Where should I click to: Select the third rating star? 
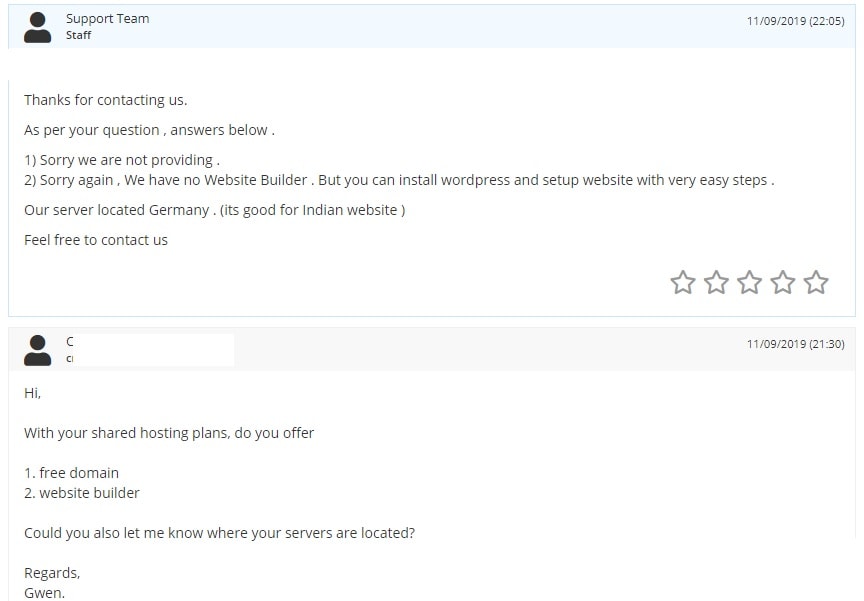point(749,282)
